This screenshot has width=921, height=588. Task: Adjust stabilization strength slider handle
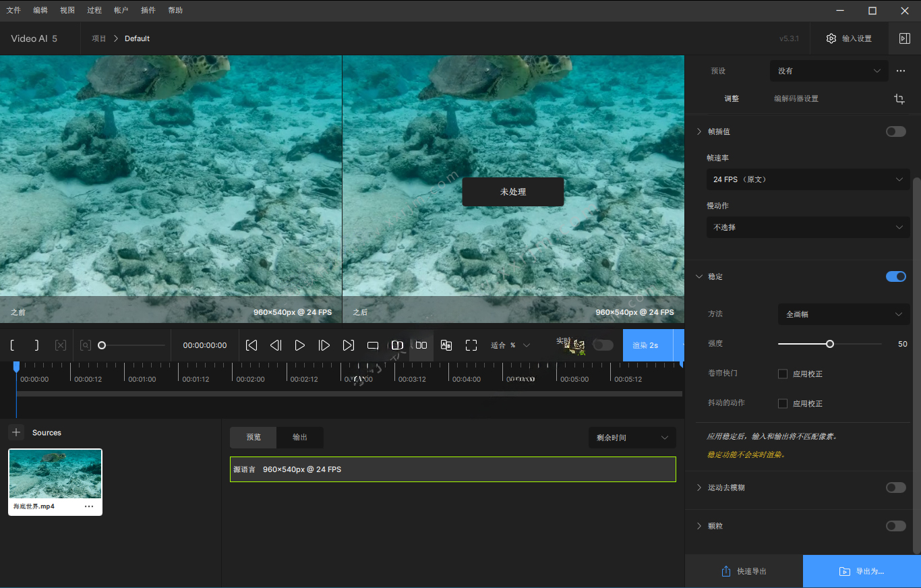[x=830, y=344]
